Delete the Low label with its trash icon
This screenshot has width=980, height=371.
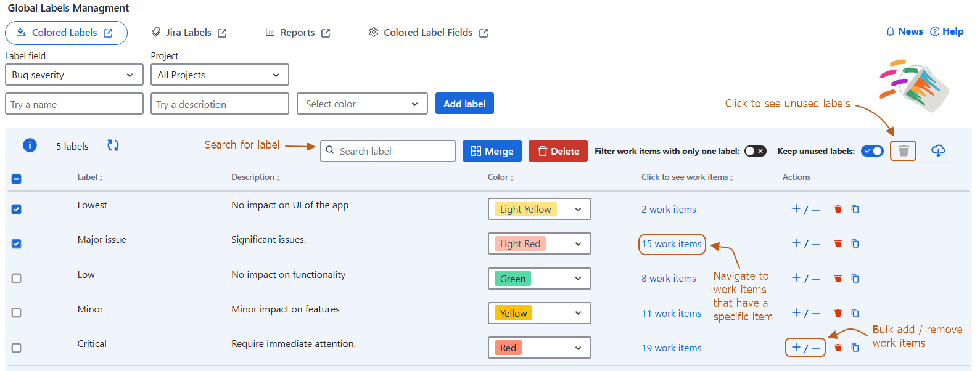coord(838,279)
